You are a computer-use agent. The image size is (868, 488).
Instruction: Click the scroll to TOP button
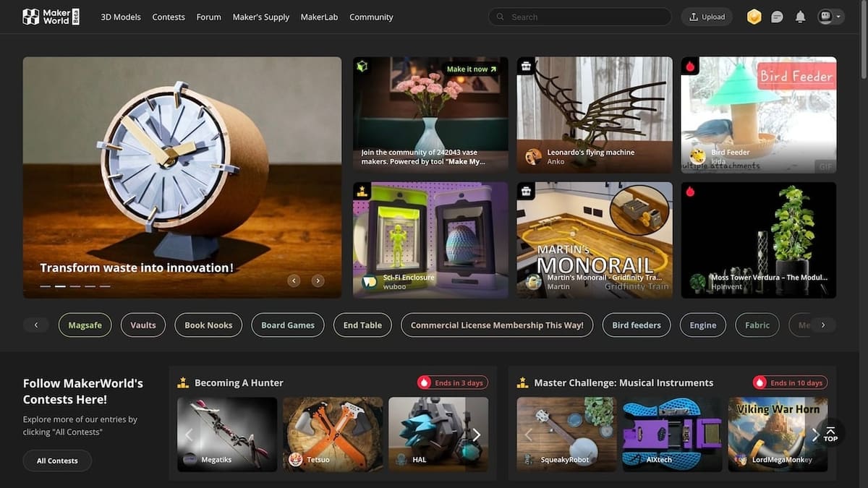[830, 433]
